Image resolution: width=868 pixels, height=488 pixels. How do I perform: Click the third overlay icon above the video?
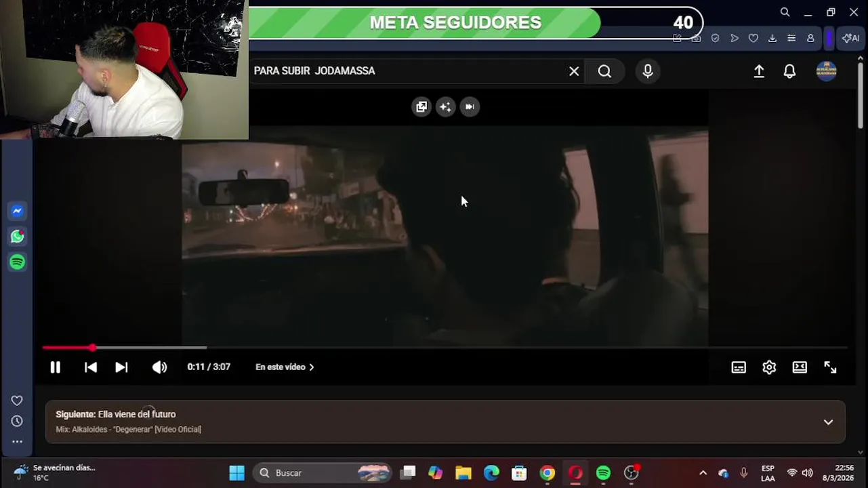(x=470, y=106)
